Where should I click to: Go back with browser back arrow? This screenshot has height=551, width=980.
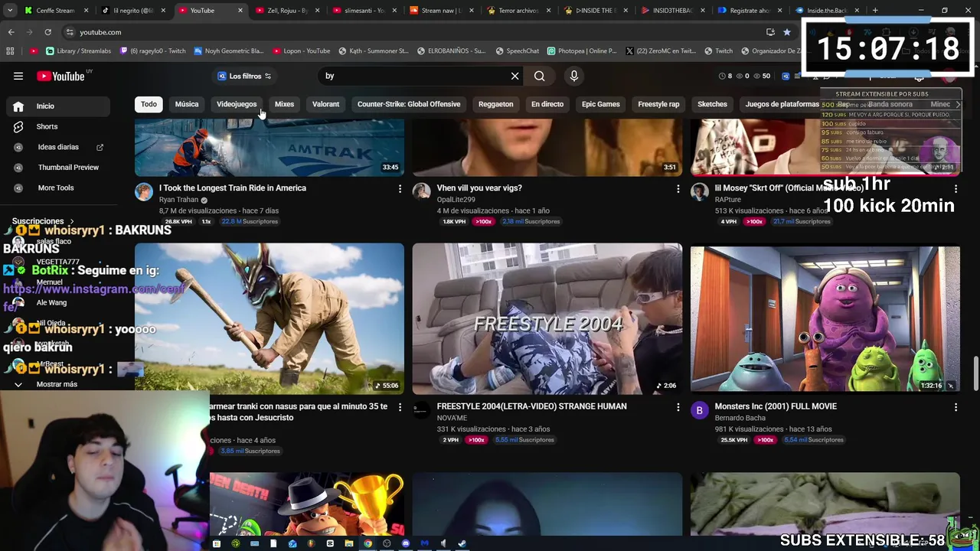coord(11,32)
